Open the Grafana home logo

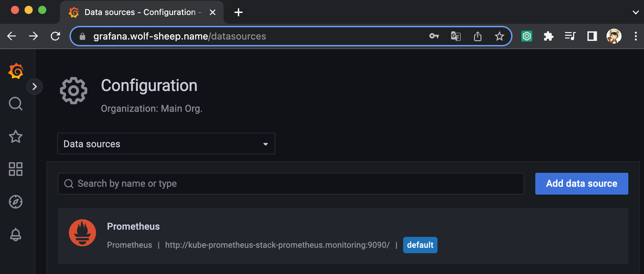coord(16,71)
